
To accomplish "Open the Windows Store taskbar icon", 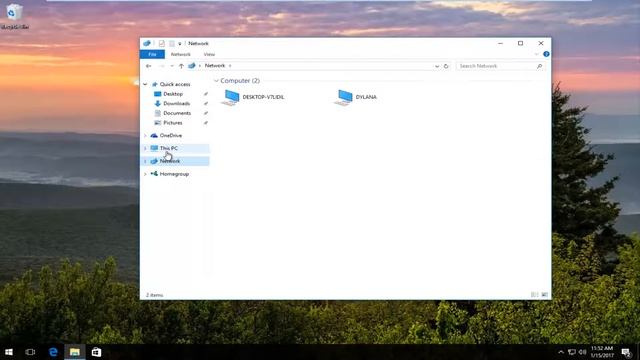I will [x=96, y=352].
